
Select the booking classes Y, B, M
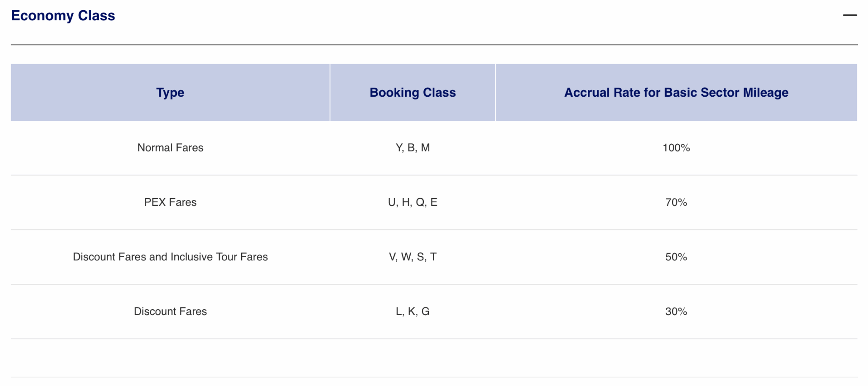pyautogui.click(x=412, y=148)
